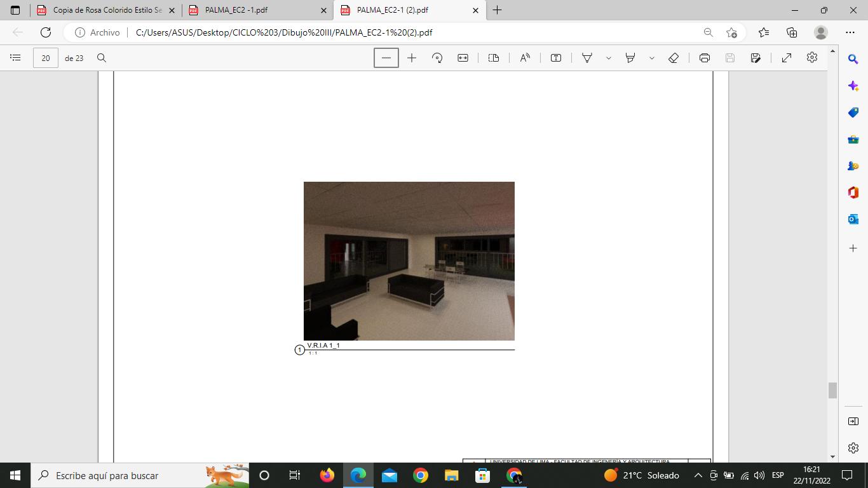Open the Office icon in Edge sidebar
The height and width of the screenshot is (488, 868).
pyautogui.click(x=853, y=193)
